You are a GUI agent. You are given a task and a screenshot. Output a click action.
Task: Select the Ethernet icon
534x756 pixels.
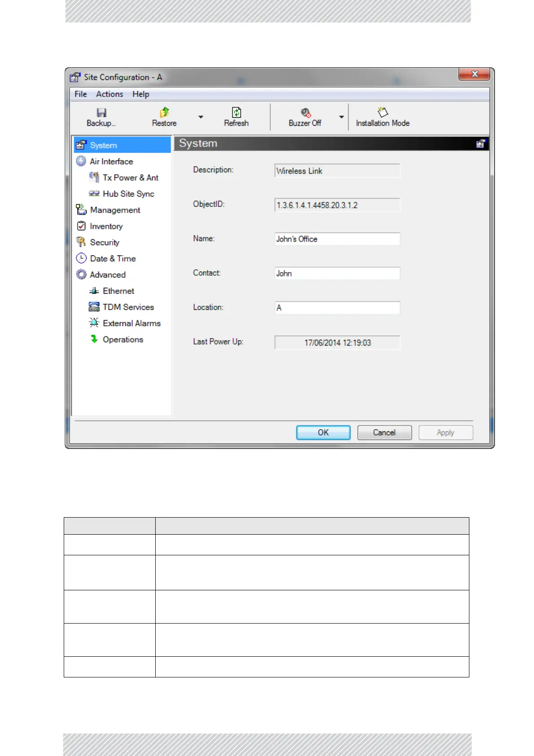tap(94, 291)
